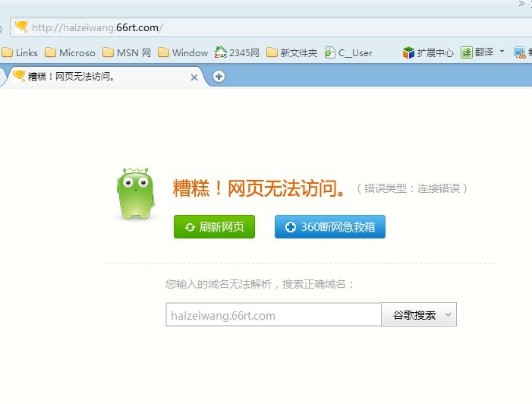
Task: Open 扩展中心 extension center
Action: click(428, 52)
